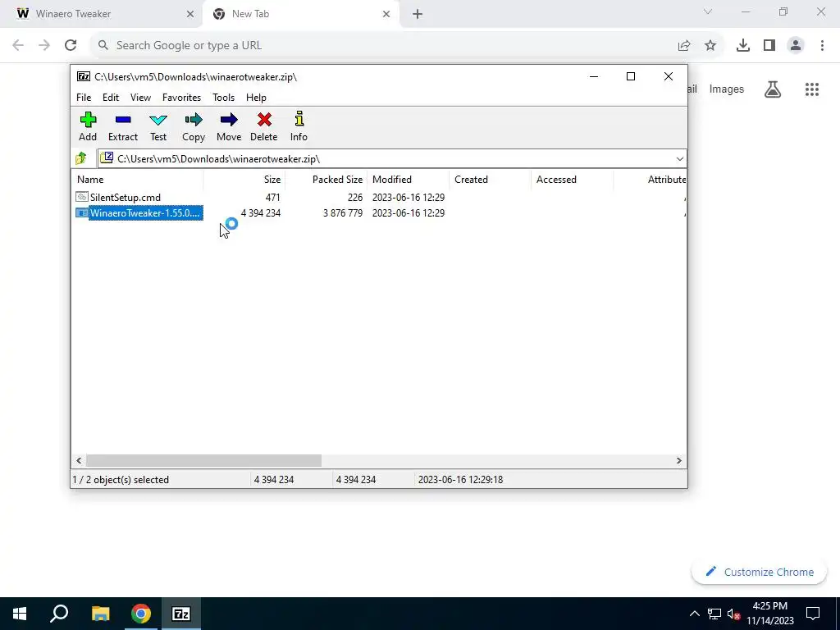Open the Tools menu
The image size is (840, 630).
coord(223,98)
